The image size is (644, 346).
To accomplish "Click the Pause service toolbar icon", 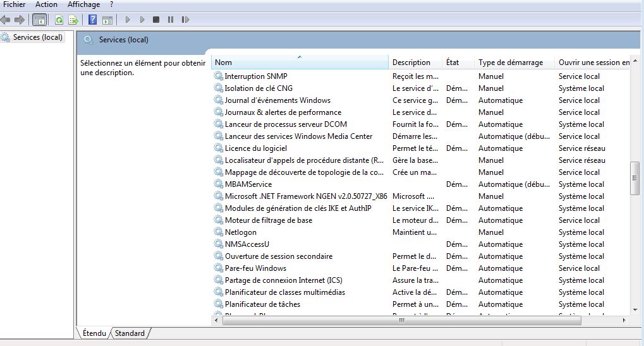I will point(171,20).
